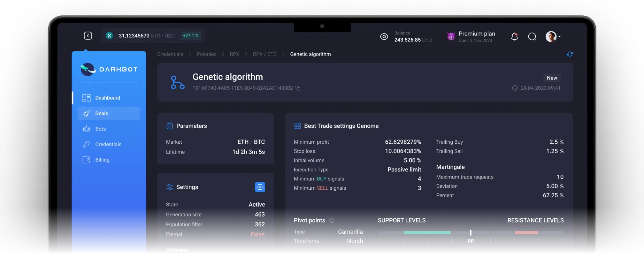Click the +27.1 % change badge
This screenshot has height=258, width=644.
click(191, 36)
